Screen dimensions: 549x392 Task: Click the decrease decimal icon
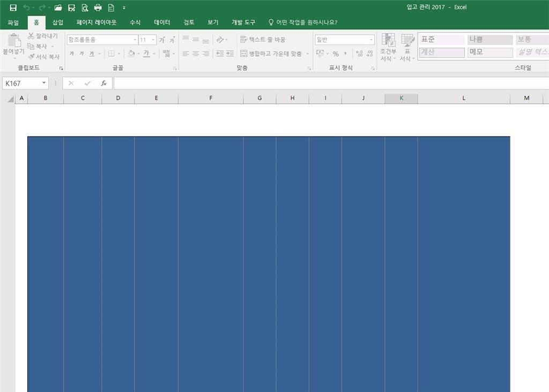point(370,54)
